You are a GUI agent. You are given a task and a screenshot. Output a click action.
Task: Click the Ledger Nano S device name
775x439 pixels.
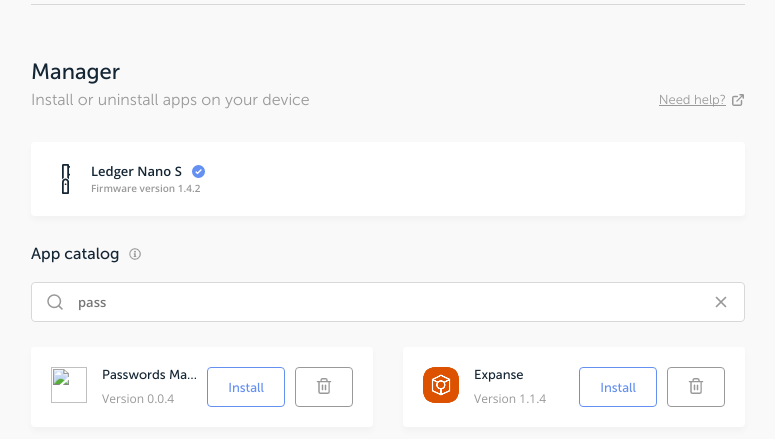136,171
